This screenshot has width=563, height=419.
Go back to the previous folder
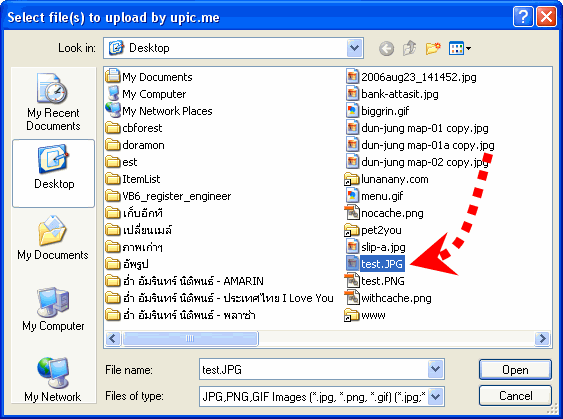tap(386, 48)
